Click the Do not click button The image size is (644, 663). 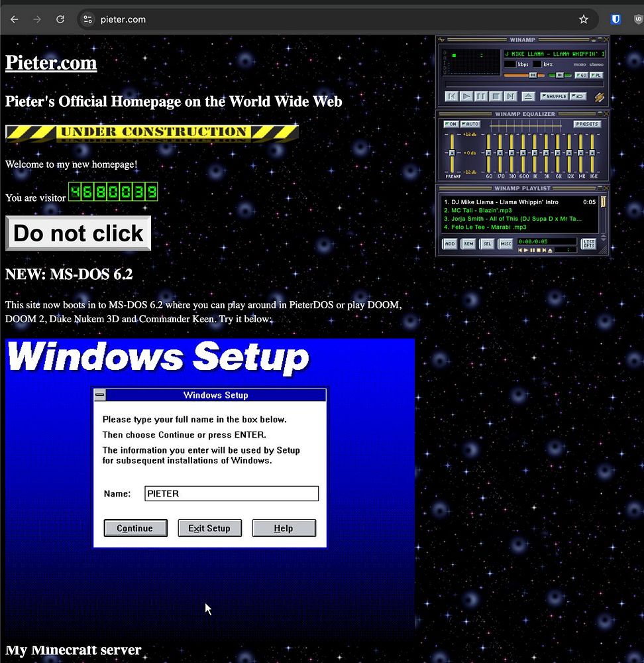pyautogui.click(x=78, y=233)
